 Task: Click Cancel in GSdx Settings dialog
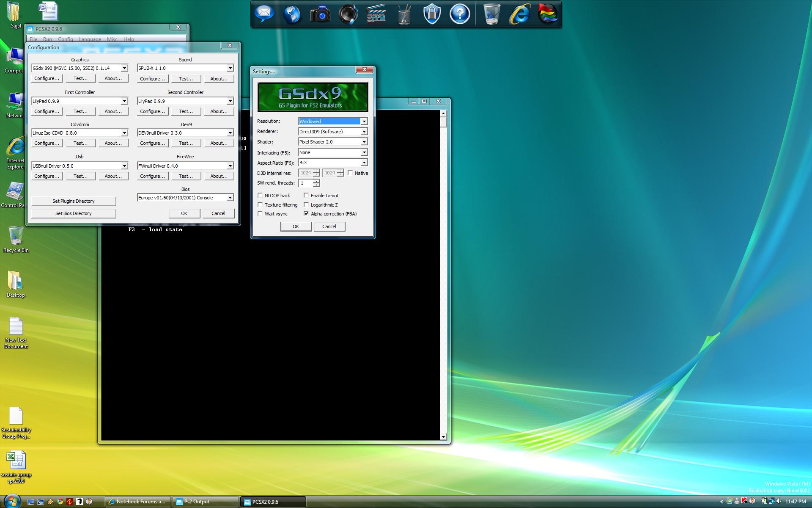tap(329, 226)
